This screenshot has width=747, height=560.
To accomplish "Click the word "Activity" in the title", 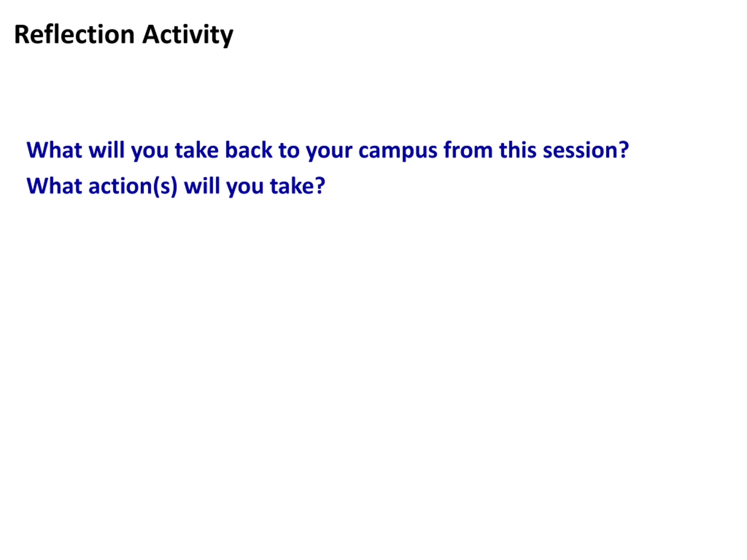I will 188,36.
